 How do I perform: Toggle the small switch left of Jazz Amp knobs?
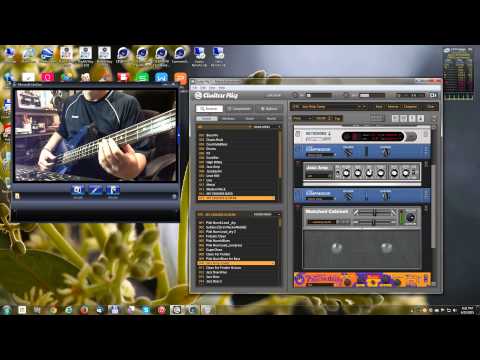pyautogui.click(x=337, y=173)
